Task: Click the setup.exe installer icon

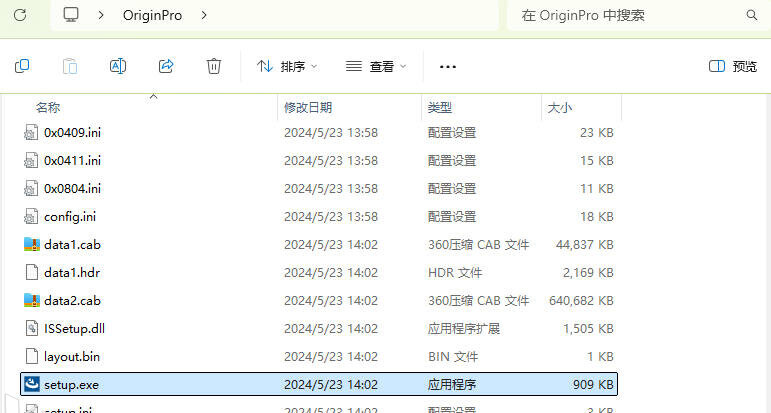Action: 31,384
